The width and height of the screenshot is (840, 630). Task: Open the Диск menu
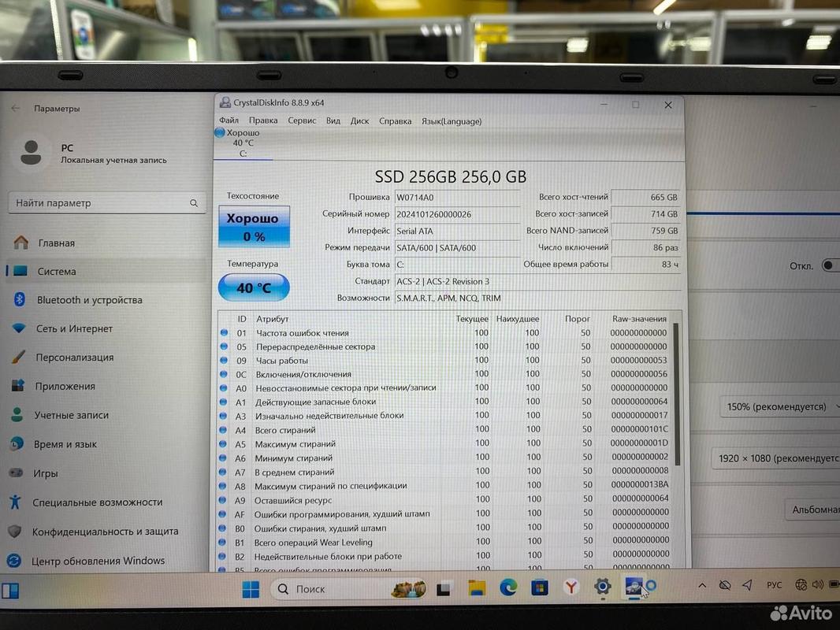click(x=359, y=120)
